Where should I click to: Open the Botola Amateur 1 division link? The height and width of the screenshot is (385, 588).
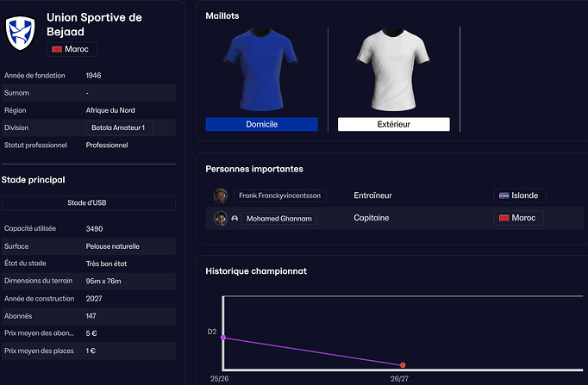[119, 127]
